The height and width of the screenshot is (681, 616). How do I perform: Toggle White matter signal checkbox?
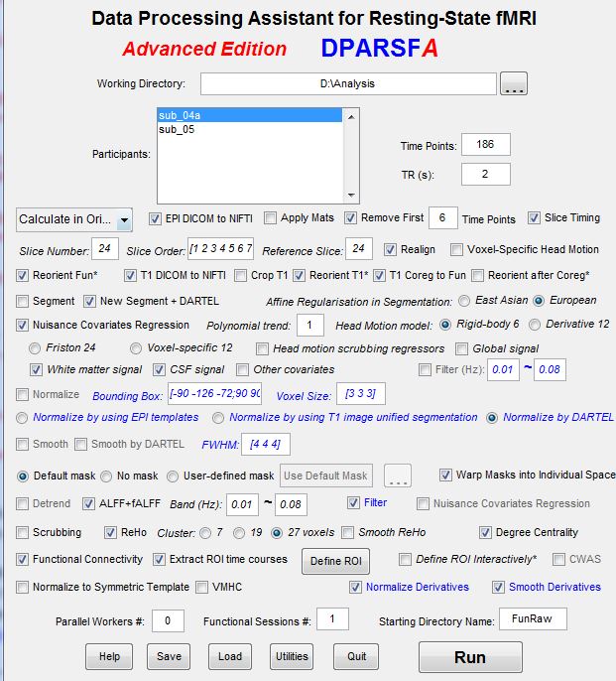[x=36, y=370]
